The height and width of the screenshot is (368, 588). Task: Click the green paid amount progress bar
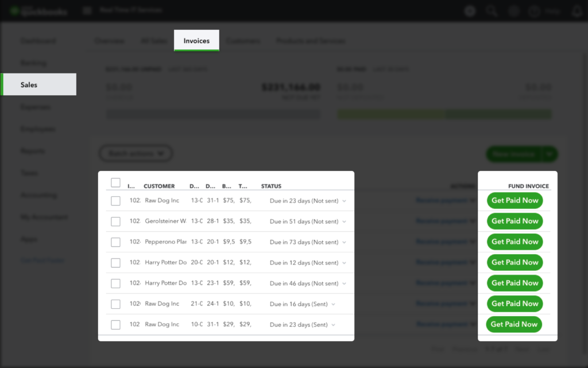click(x=444, y=114)
